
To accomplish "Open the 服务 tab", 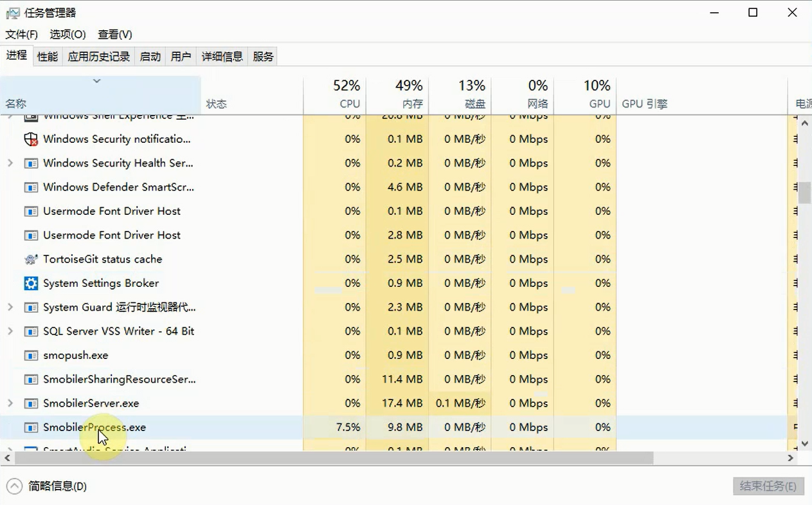I will (264, 57).
